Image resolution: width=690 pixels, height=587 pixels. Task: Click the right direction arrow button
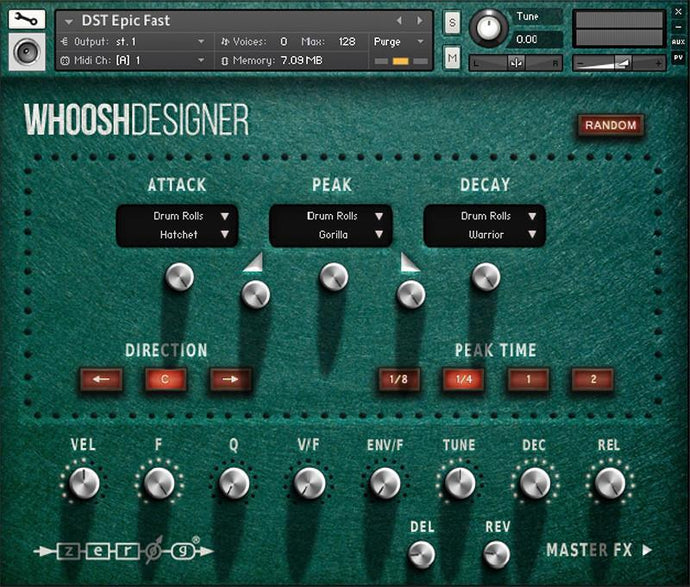coord(230,380)
